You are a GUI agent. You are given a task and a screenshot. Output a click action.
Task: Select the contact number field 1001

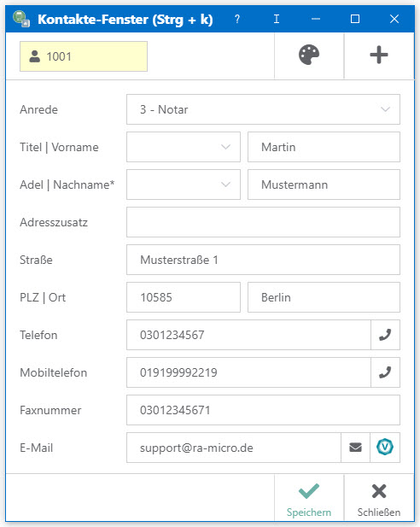(84, 56)
